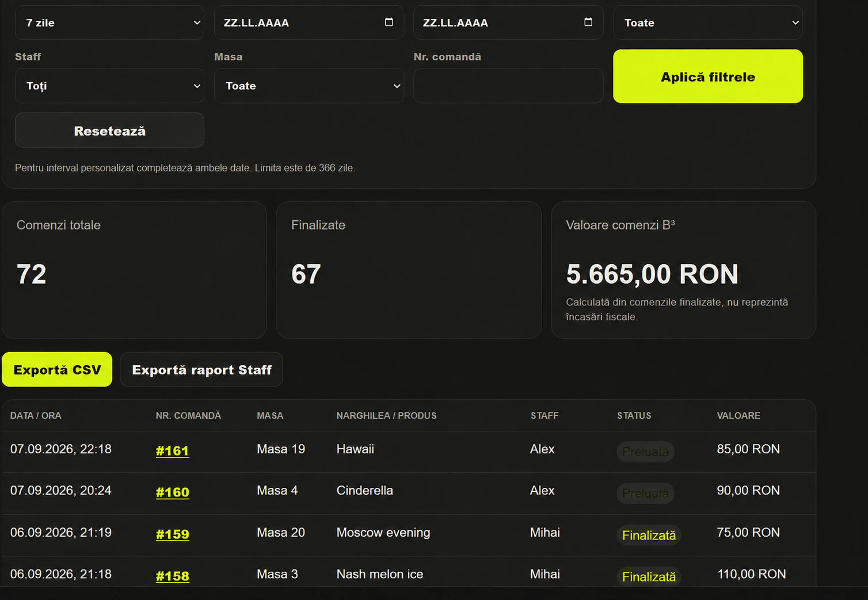868x600 pixels.
Task: Click the value '90,00 RON'
Action: 748,491
